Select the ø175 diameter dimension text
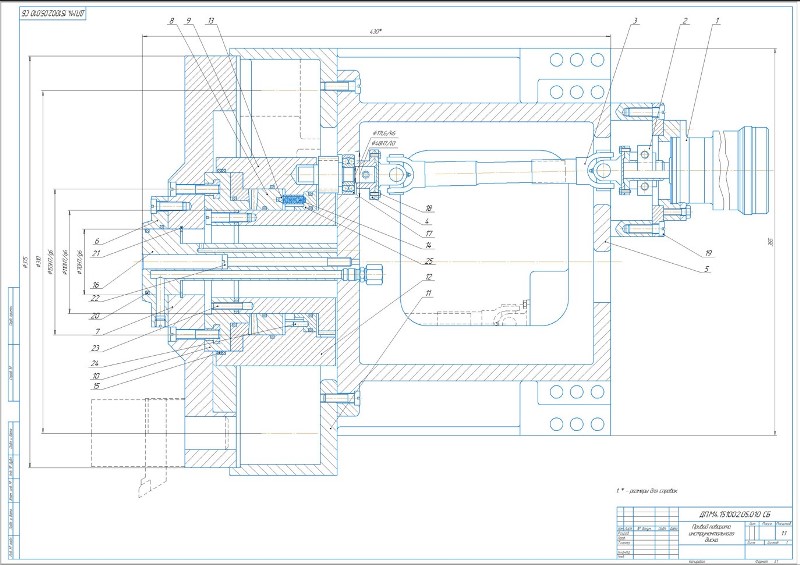Viewport: 800px width, 565px height. pyautogui.click(x=26, y=264)
